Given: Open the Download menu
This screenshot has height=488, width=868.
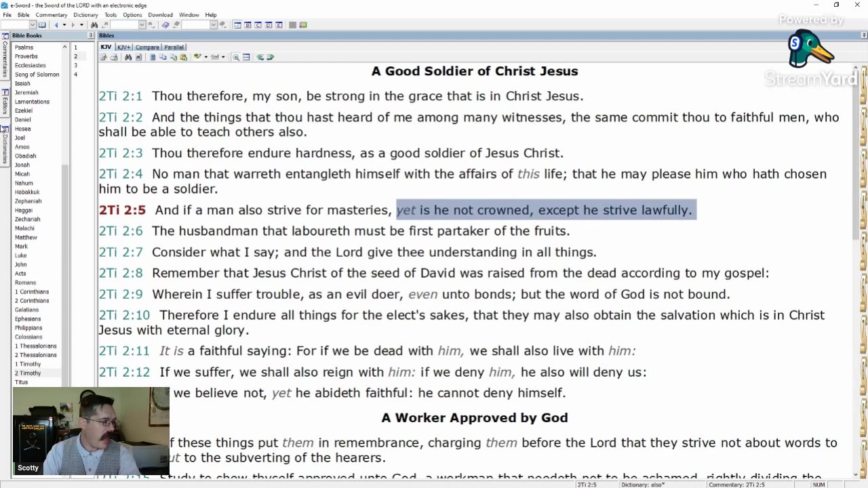Looking at the screenshot, I should [160, 15].
